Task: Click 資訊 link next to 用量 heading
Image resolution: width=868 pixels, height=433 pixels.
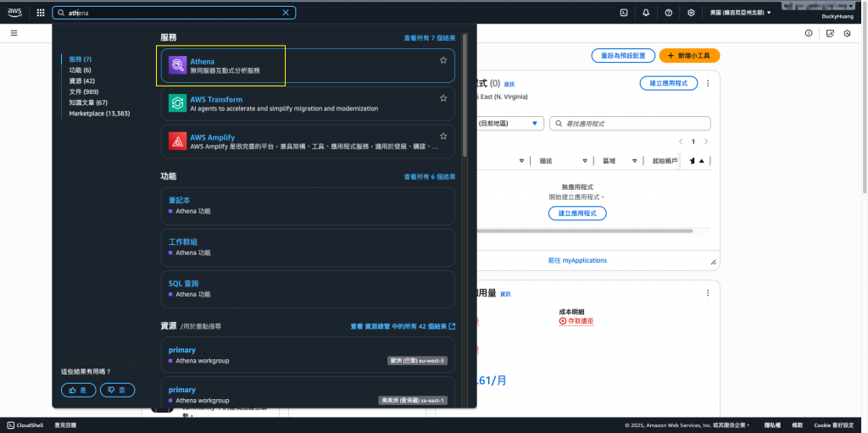Action: (505, 294)
